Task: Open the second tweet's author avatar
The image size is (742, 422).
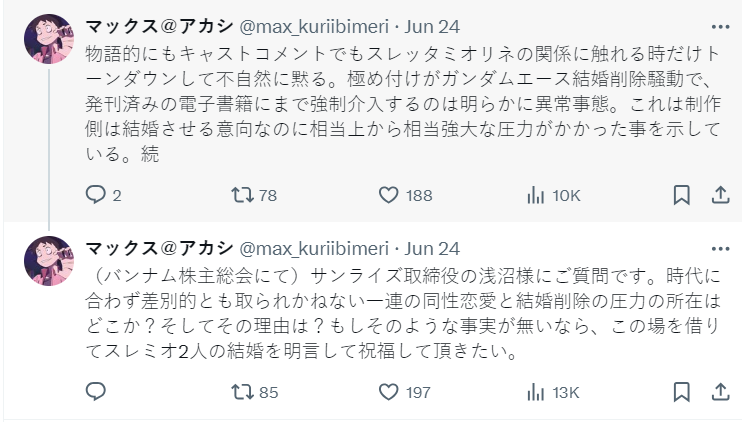Action: point(47,261)
